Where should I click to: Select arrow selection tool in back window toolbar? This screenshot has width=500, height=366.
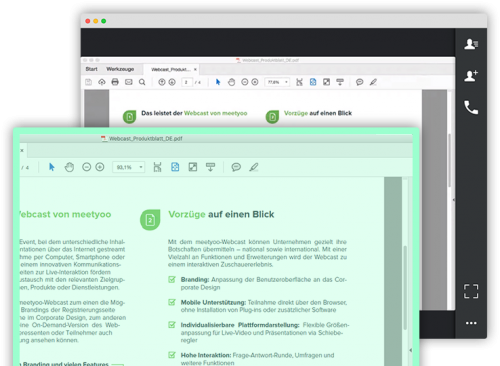click(x=218, y=82)
